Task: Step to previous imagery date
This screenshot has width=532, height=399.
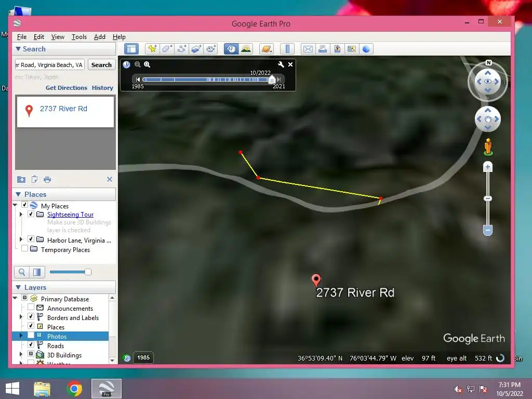Action: click(138, 79)
